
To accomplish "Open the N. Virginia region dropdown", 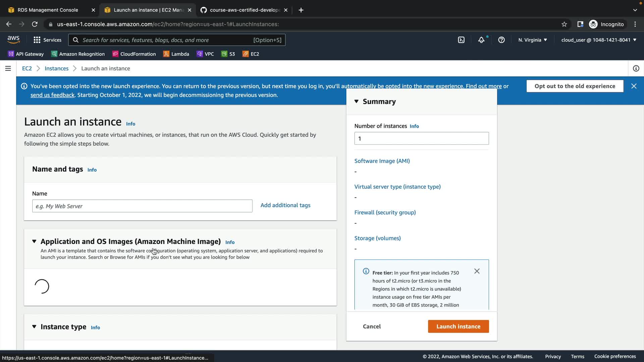I will tap(532, 40).
